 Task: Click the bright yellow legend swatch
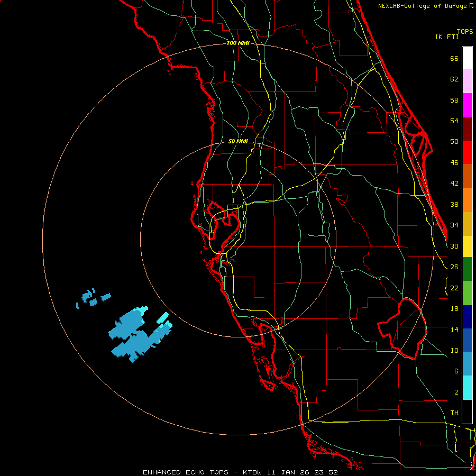[467, 246]
